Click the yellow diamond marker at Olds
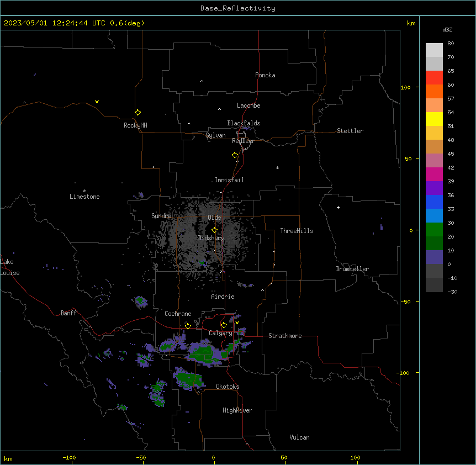The height and width of the screenshot is (465, 476). [x=214, y=230]
